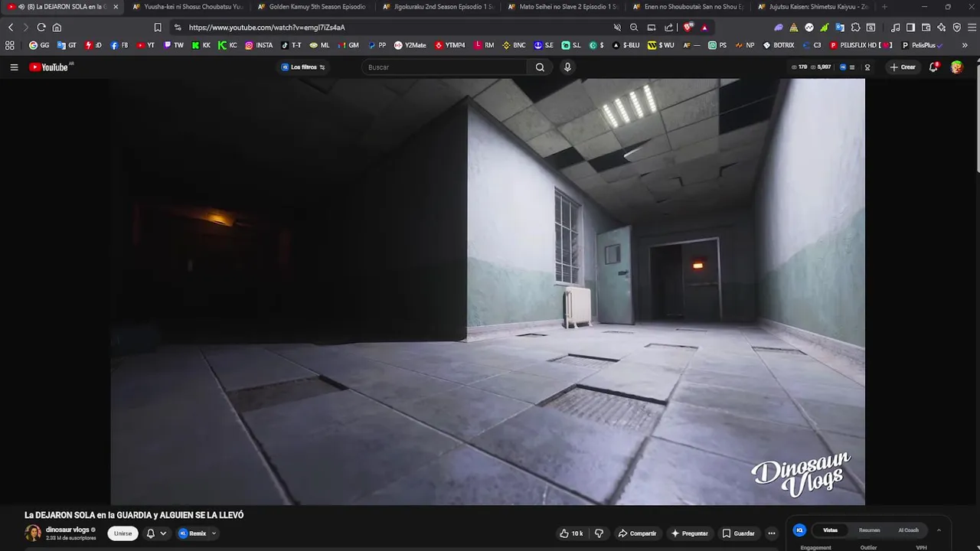This screenshot has height=551, width=980.
Task: Open the zoom-out magnifier in the address bar
Action: coord(634,28)
